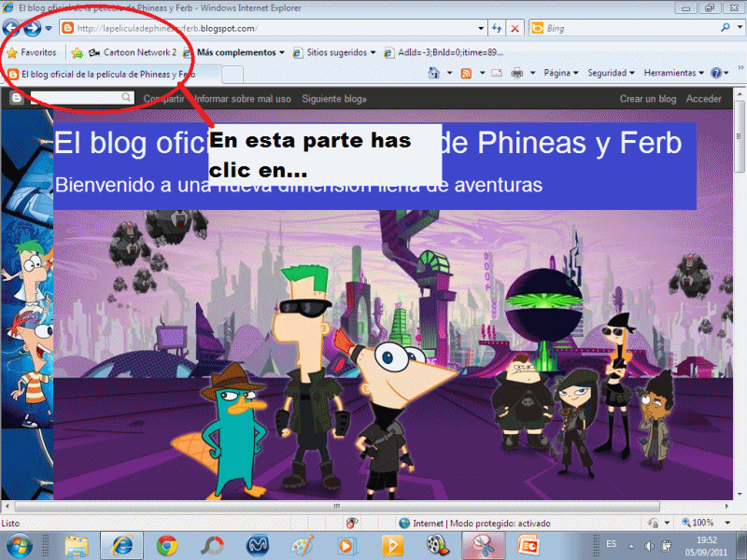This screenshot has height=560, width=747.
Task: Open the search provider dropdown arrow
Action: pyautogui.click(x=740, y=28)
